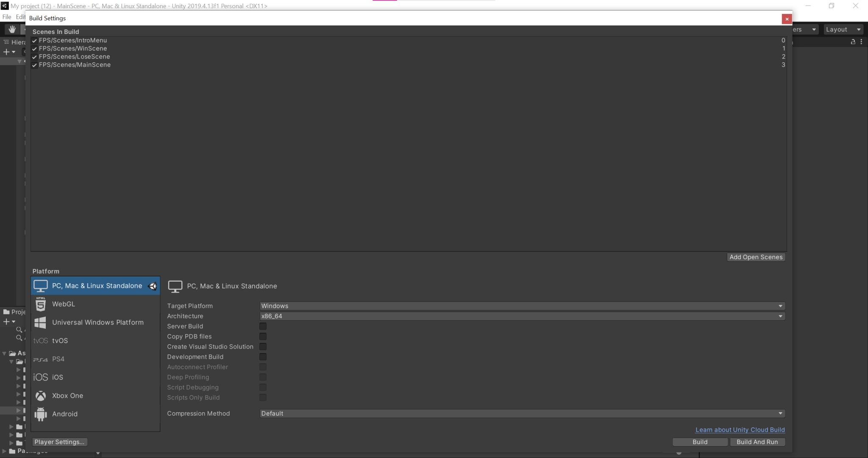Select the WebGL platform icon

(x=41, y=304)
